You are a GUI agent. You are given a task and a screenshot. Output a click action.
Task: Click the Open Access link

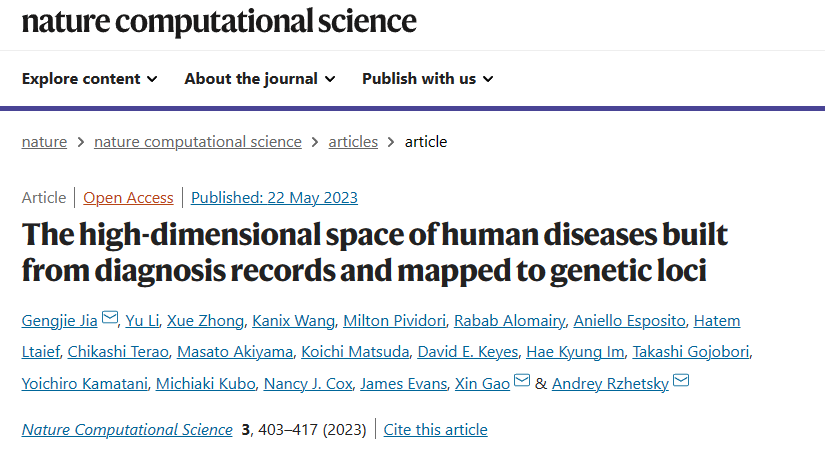click(x=128, y=197)
